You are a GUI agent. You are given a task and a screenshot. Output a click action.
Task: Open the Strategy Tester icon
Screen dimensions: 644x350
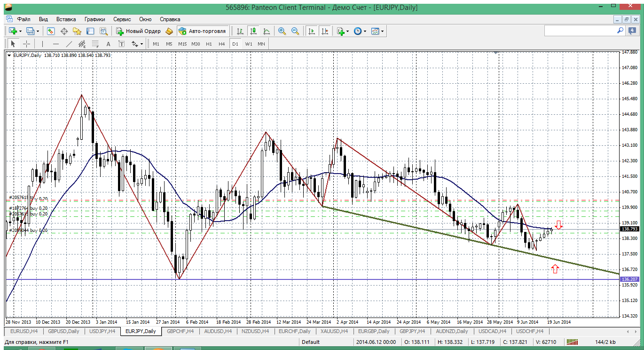tap(104, 31)
